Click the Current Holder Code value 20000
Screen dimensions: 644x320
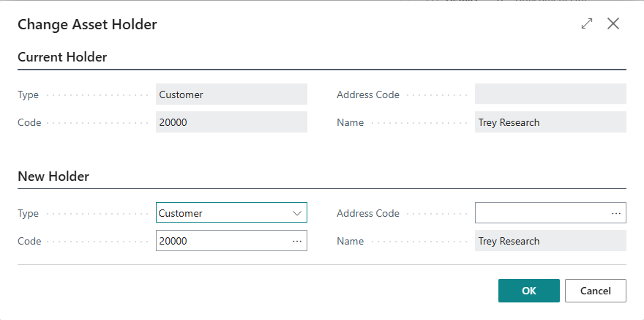(231, 122)
